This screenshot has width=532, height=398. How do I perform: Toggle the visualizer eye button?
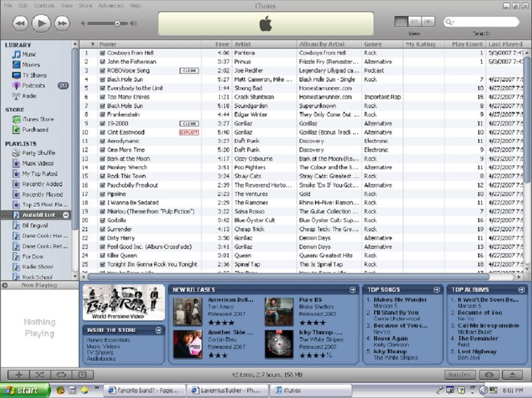pos(489,375)
